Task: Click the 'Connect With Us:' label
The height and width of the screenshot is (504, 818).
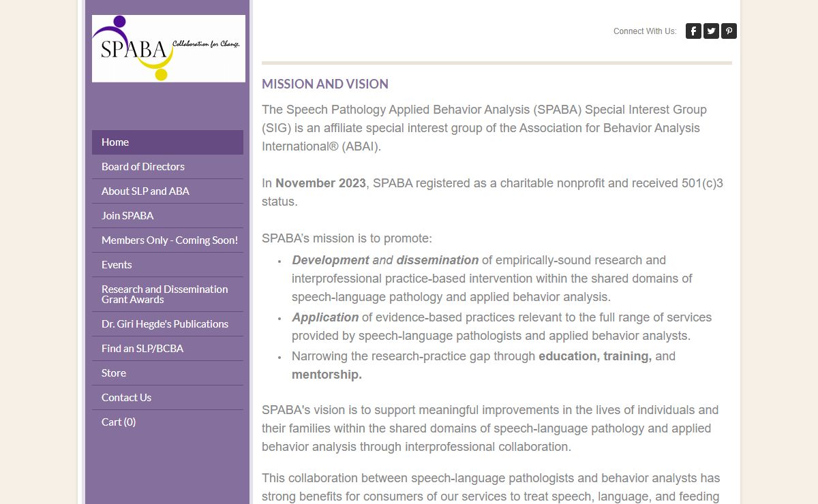Action: tap(645, 31)
